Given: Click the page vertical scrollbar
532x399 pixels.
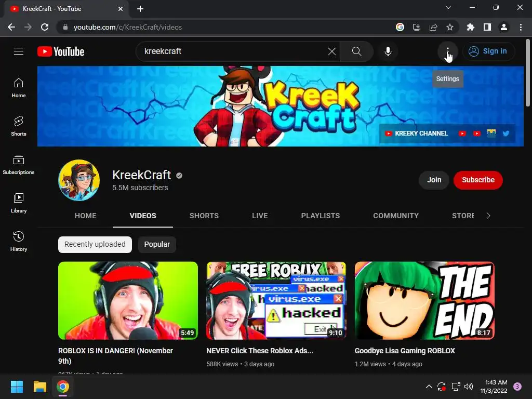Looking at the screenshot, I should pos(528,73).
